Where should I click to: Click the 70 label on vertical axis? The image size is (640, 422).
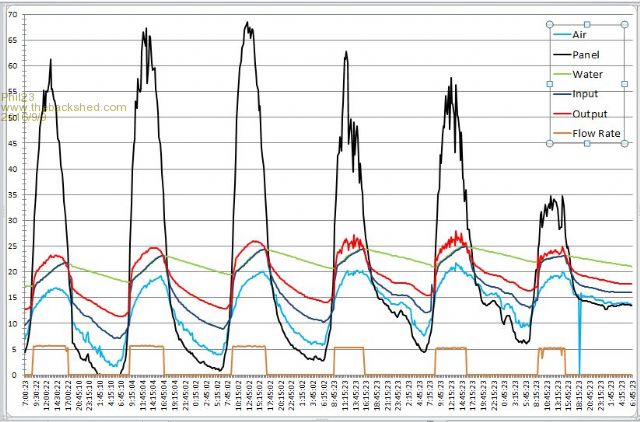coord(12,15)
